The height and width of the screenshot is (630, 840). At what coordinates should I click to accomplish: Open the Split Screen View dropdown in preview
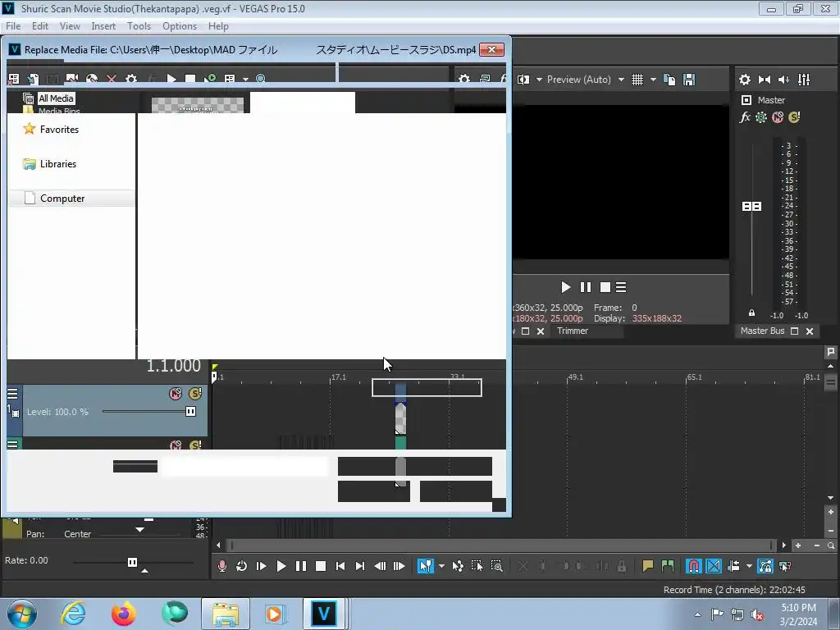point(539,80)
